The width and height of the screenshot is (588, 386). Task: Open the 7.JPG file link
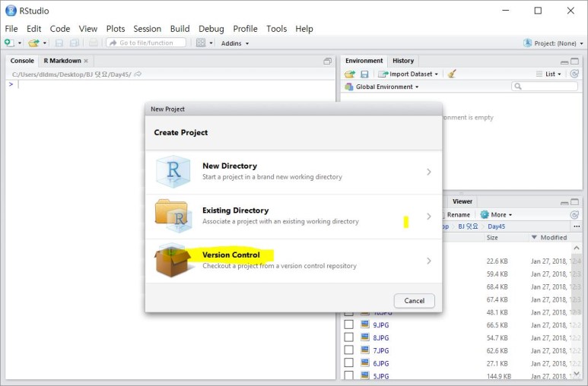coord(380,350)
